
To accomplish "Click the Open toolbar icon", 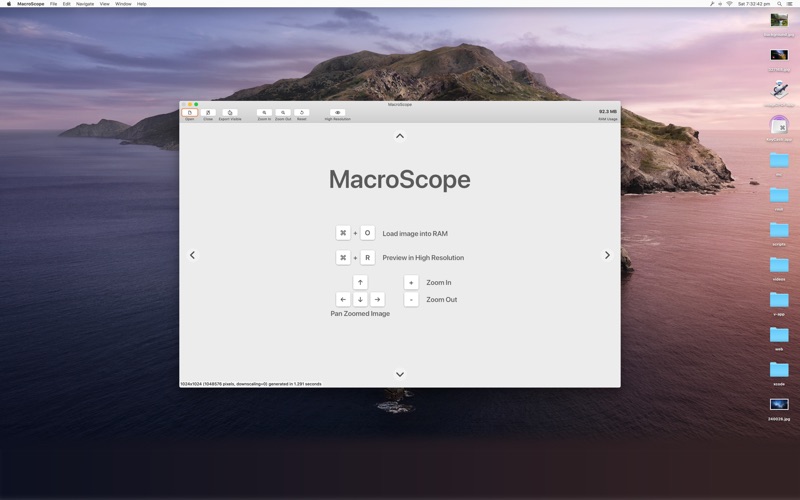I will coord(189,113).
